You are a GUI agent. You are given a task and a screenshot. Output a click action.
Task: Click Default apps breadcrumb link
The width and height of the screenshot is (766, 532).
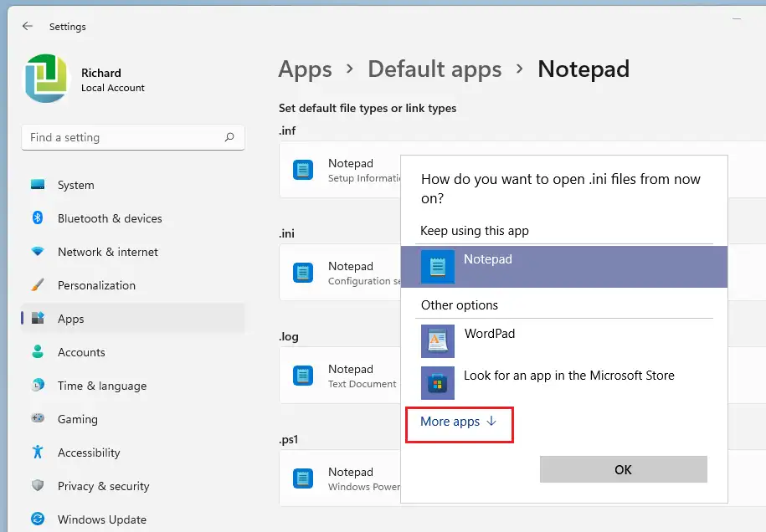coord(434,69)
